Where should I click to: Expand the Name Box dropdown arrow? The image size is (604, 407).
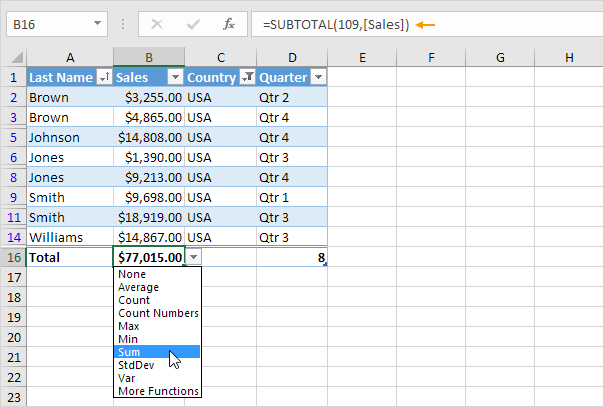point(97,23)
